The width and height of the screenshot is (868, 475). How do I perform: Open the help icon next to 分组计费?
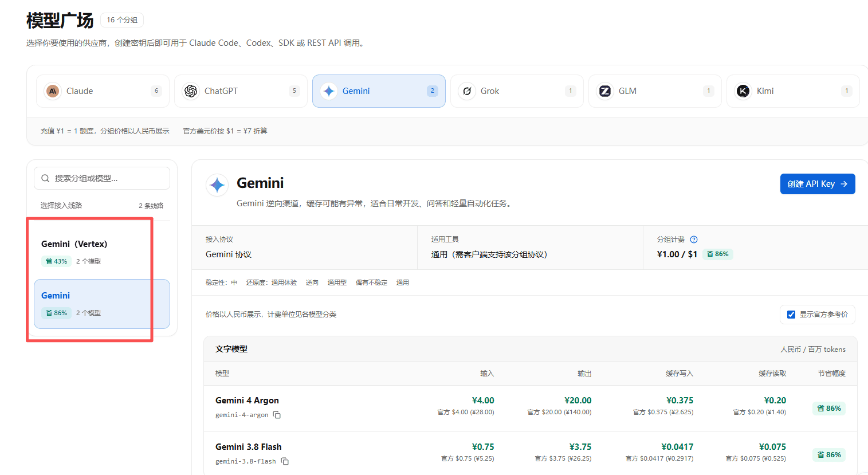click(694, 240)
